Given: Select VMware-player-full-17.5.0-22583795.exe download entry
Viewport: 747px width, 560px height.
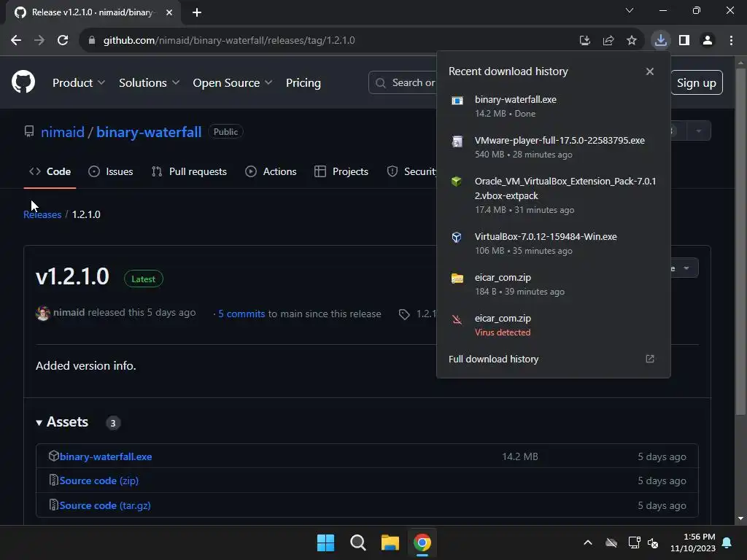Looking at the screenshot, I should [x=553, y=147].
